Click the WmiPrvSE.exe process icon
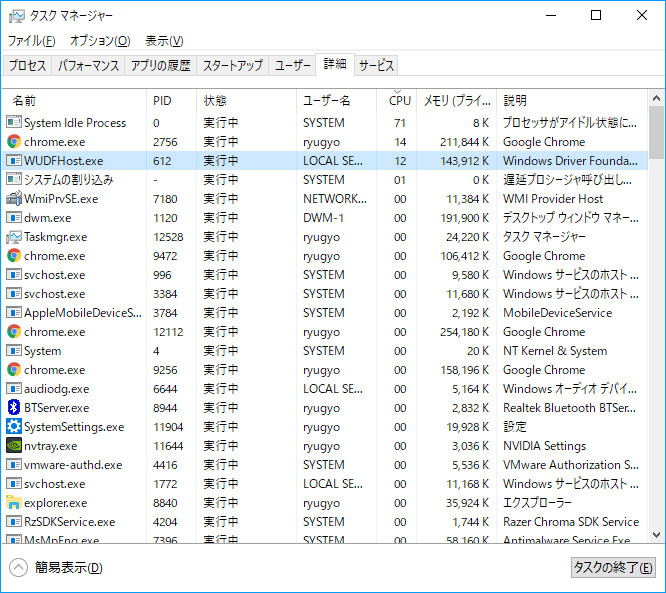Image resolution: width=666 pixels, height=593 pixels. pyautogui.click(x=14, y=198)
